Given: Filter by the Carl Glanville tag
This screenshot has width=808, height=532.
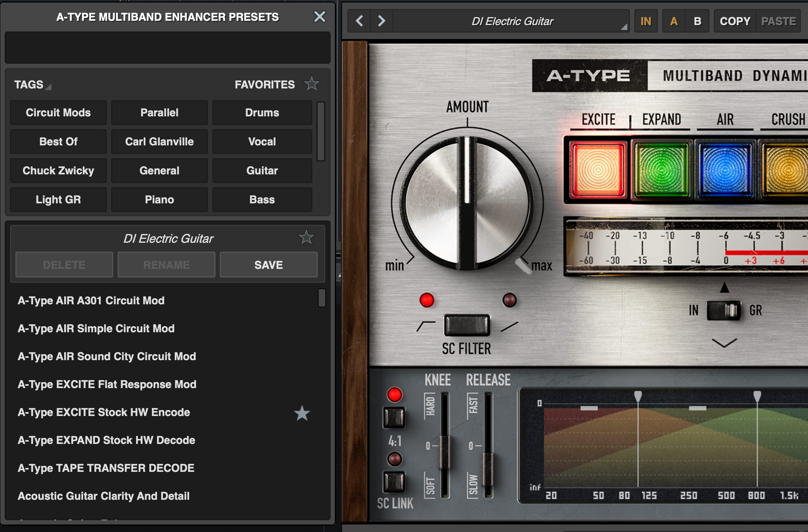Looking at the screenshot, I should [x=159, y=141].
